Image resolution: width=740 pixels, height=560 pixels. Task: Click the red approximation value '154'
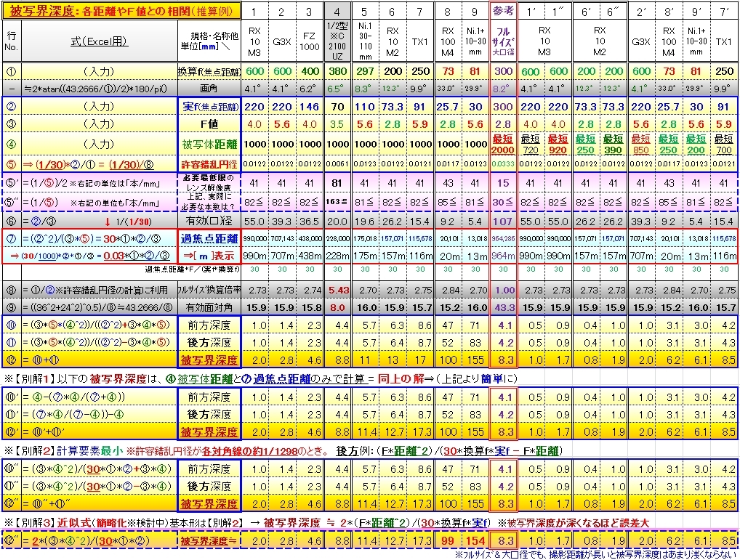tap(475, 540)
